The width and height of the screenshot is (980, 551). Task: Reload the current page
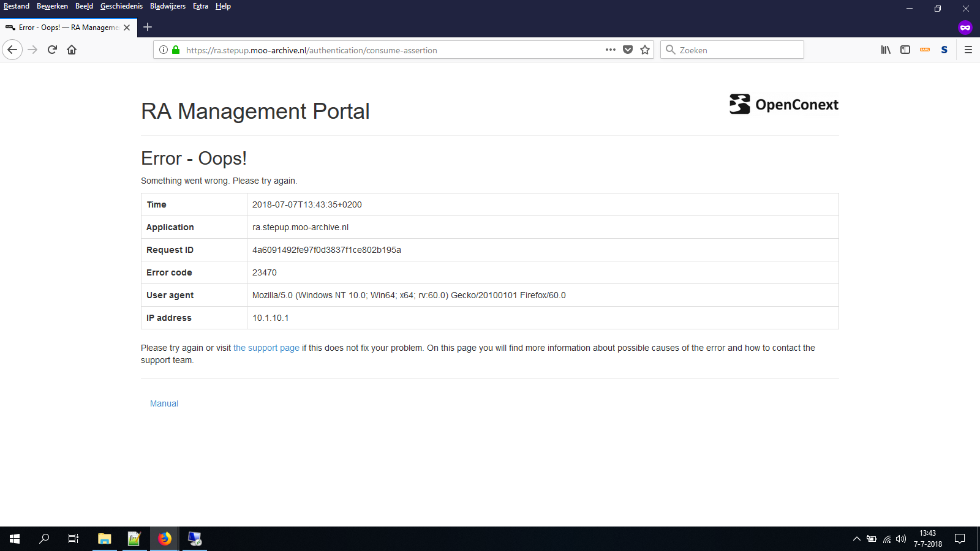click(51, 50)
